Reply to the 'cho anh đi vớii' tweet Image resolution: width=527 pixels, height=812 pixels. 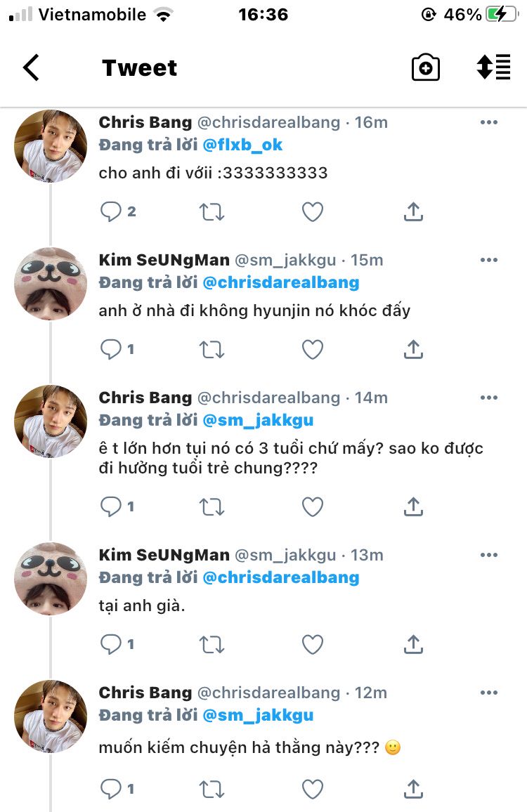111,211
